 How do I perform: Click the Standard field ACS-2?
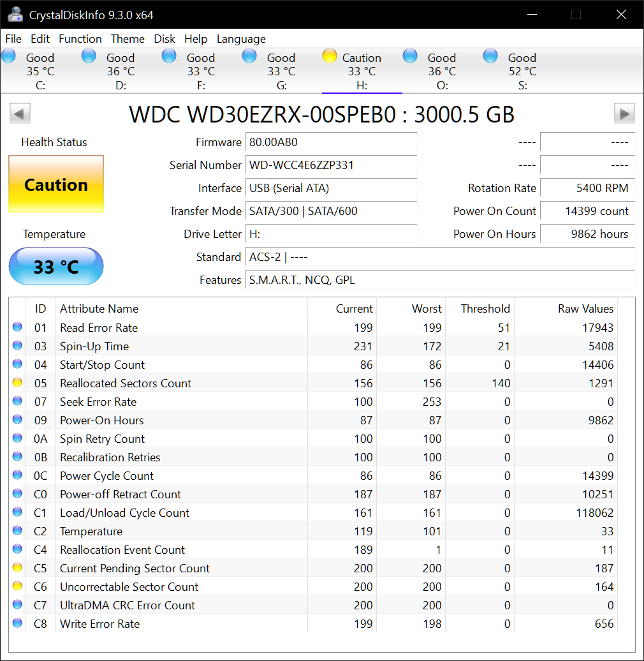tap(440, 256)
